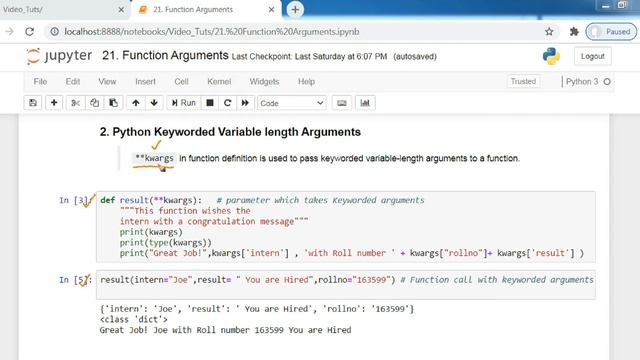Open the Widgets menu
640x360 pixels.
click(x=264, y=82)
